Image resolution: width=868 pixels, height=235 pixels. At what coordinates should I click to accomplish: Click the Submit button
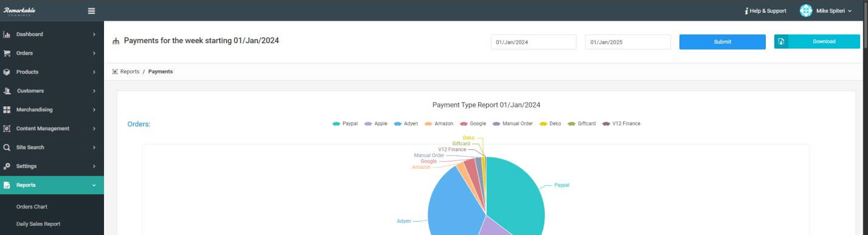pyautogui.click(x=723, y=42)
